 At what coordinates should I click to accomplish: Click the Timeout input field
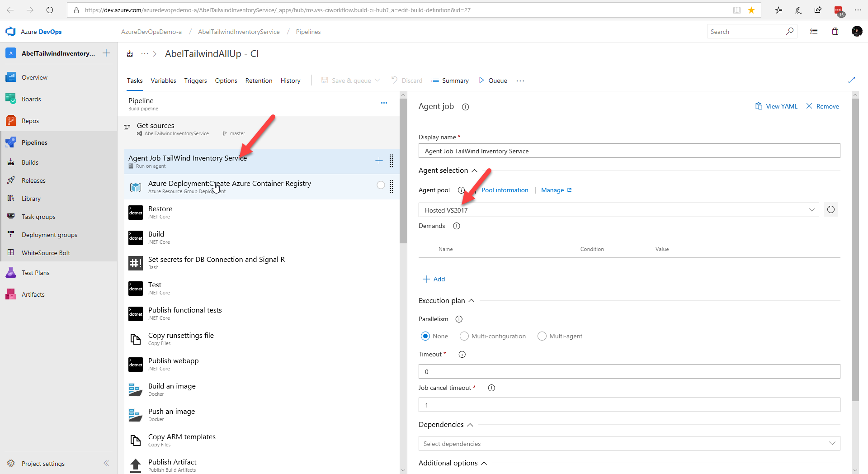coord(629,371)
